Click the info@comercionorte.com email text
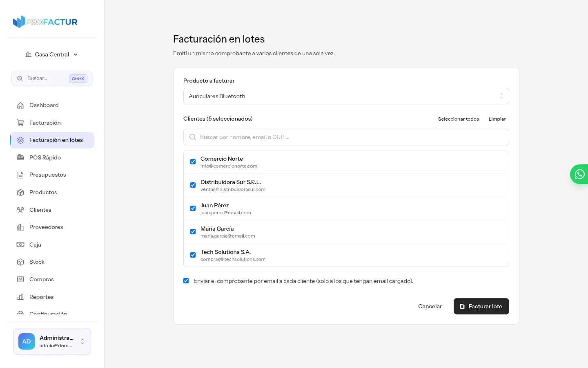The height and width of the screenshot is (368, 588). pyautogui.click(x=229, y=166)
